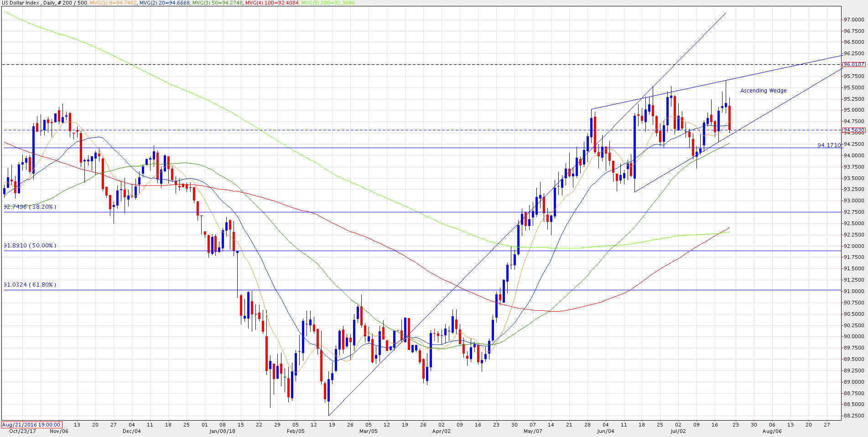Click the Jun/04 date axis label

tap(606, 431)
